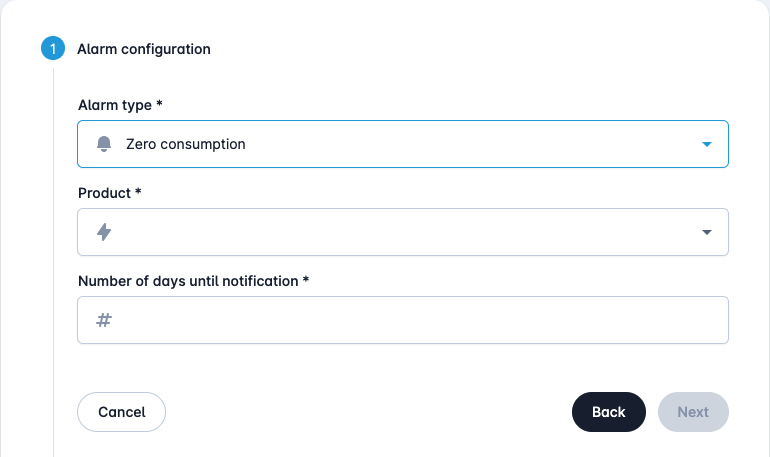Click the asterisk next to Product

pyautogui.click(x=138, y=191)
